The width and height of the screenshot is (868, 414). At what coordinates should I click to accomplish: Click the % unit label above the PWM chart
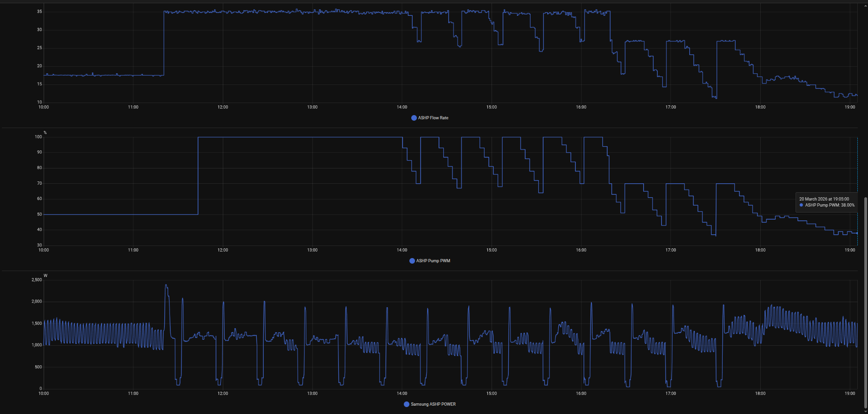(x=45, y=133)
